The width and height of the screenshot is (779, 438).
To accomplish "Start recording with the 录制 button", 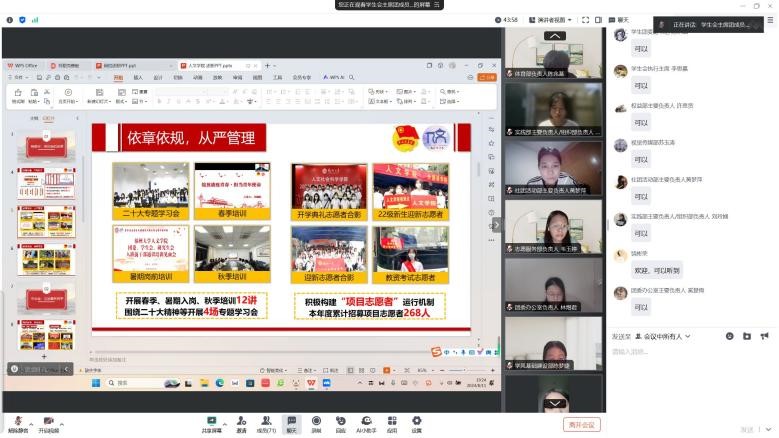I will tap(316, 423).
